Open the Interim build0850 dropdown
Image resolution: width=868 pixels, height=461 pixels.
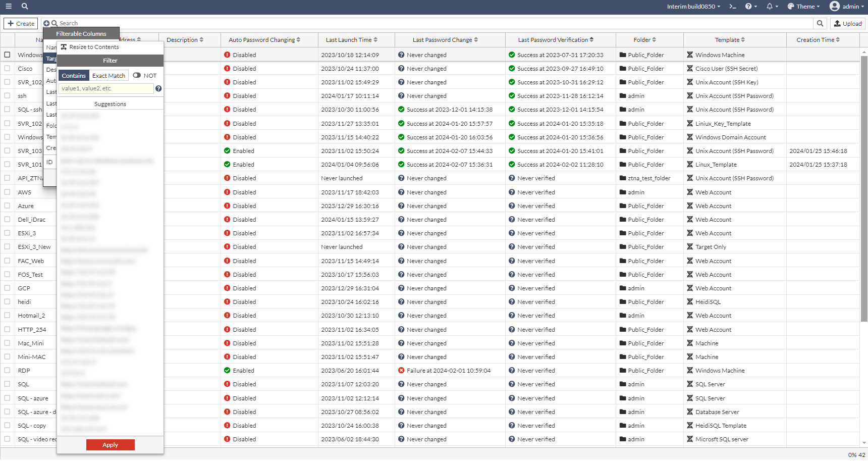[693, 7]
